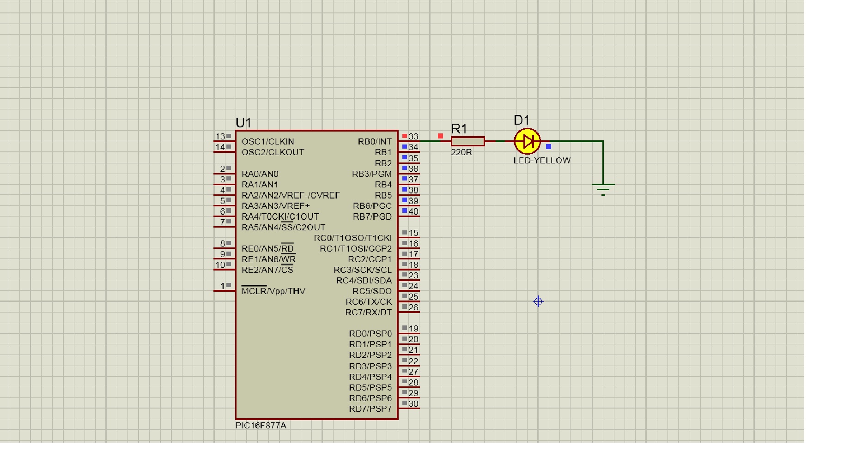
Task: Click pin number 14
Action: [x=220, y=147]
